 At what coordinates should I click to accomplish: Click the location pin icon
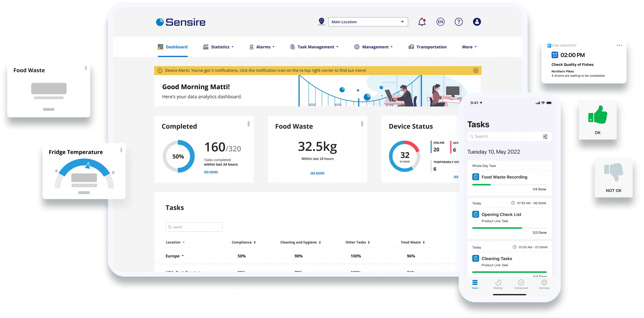click(322, 21)
